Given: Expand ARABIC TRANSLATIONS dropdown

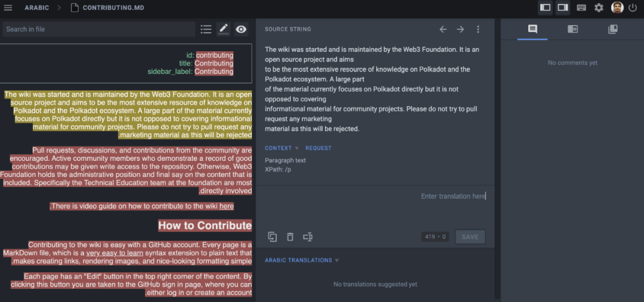Looking at the screenshot, I should 337,260.
